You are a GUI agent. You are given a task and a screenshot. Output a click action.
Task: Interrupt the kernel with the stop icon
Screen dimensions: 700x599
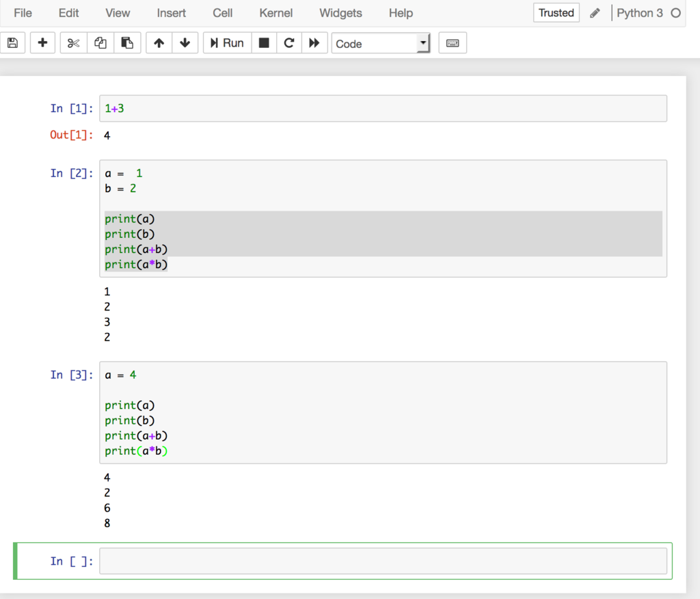point(264,42)
